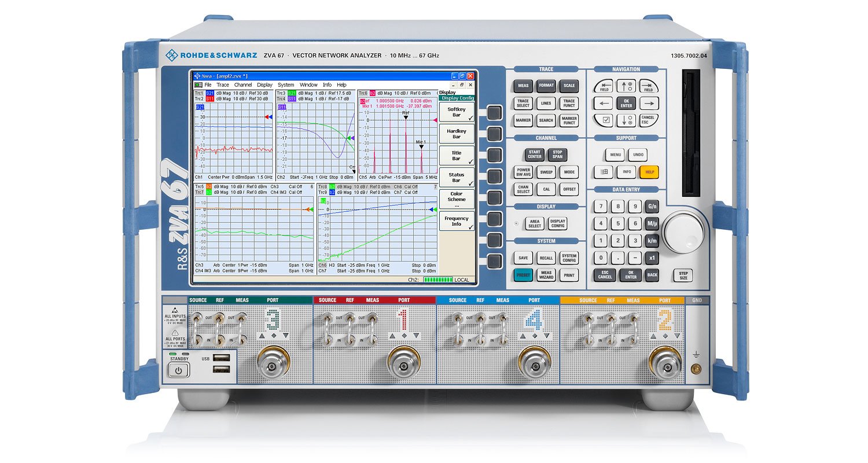Viewport: 868px width, 463px height.
Task: Enable the Hardkey Bar softkey
Action: [457, 133]
